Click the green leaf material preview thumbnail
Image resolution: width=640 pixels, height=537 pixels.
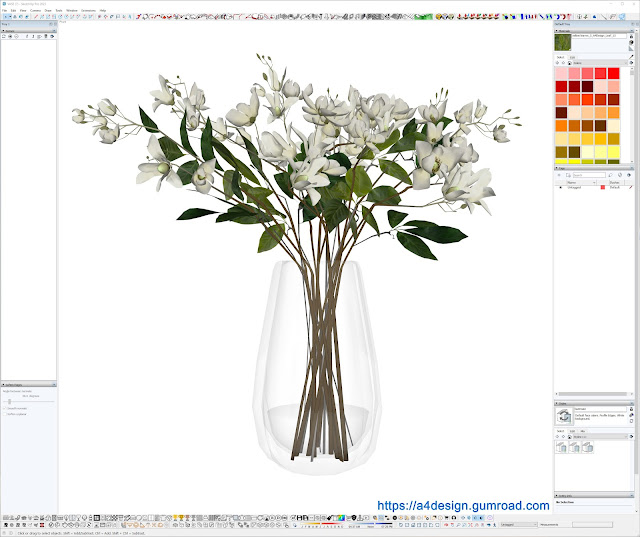click(x=562, y=42)
